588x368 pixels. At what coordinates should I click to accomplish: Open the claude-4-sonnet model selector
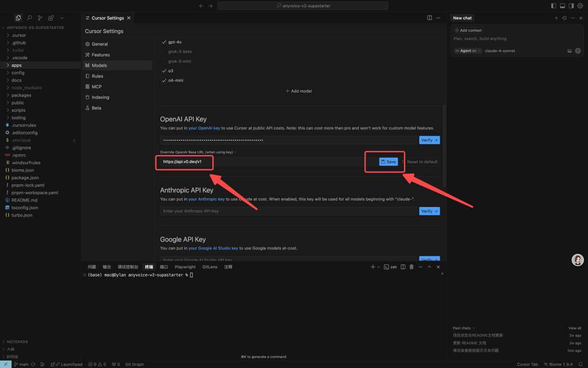pyautogui.click(x=500, y=51)
